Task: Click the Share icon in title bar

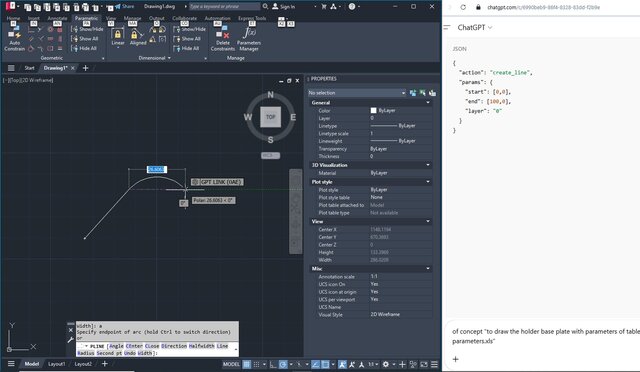Action: 124,7
